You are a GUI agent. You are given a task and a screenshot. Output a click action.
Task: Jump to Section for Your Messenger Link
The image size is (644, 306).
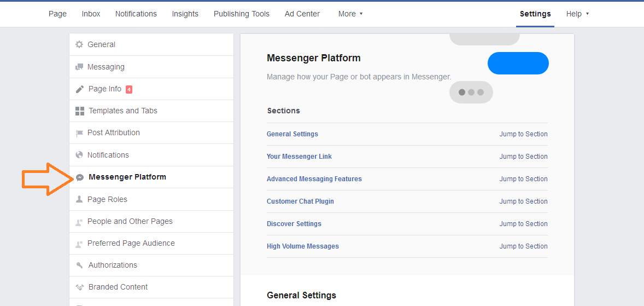point(523,157)
